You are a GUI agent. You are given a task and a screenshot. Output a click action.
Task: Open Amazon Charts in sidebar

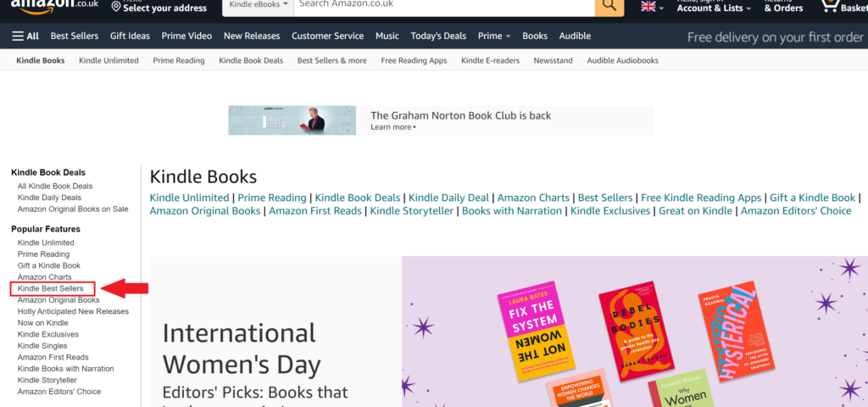(x=44, y=277)
